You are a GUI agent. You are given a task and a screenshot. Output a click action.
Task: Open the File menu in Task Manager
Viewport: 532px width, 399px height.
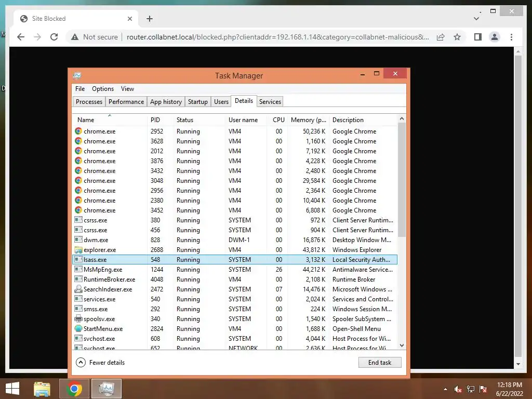(80, 88)
